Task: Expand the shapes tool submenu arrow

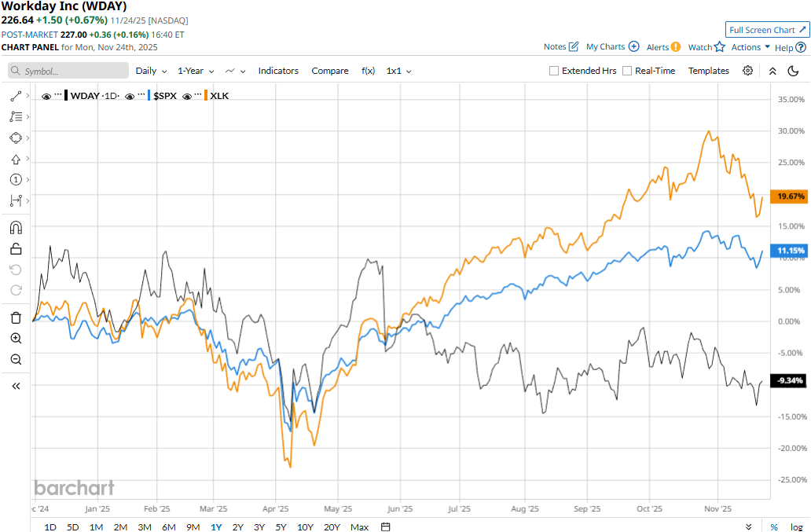Action: point(28,138)
